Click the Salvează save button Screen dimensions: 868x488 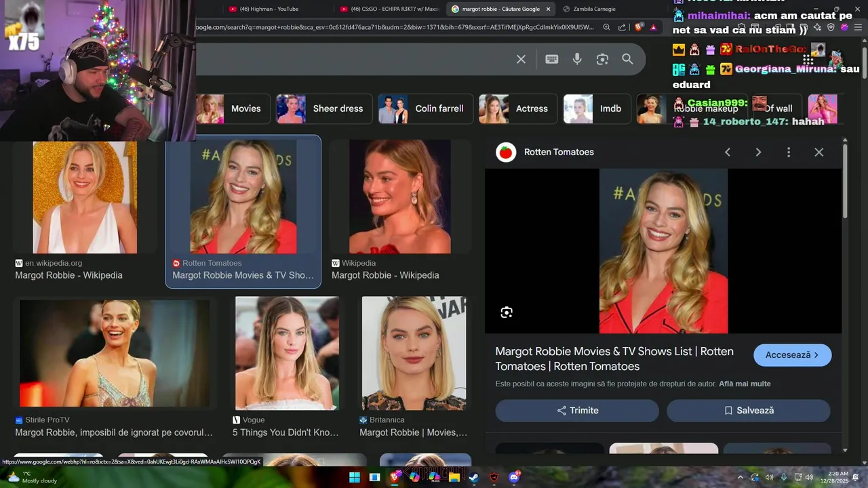(749, 411)
